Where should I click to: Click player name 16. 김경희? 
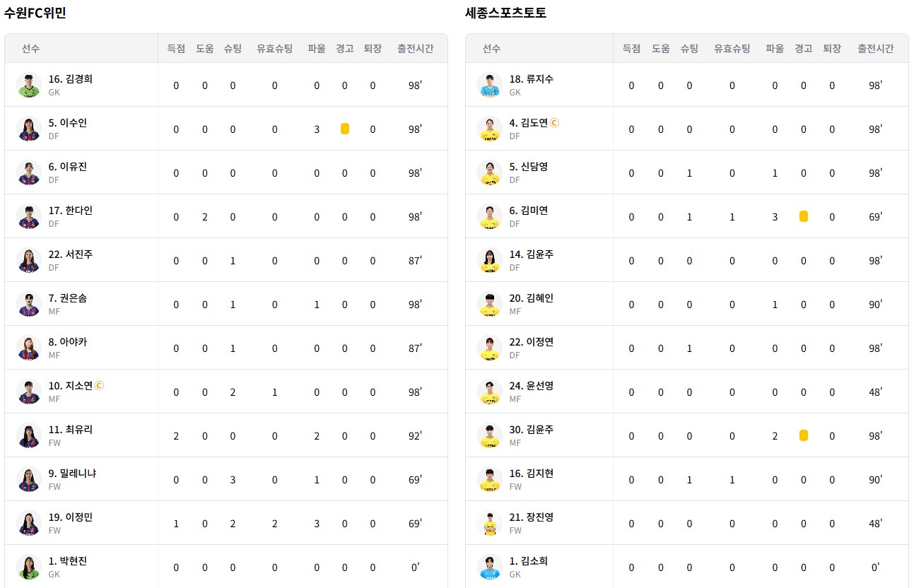coord(71,79)
